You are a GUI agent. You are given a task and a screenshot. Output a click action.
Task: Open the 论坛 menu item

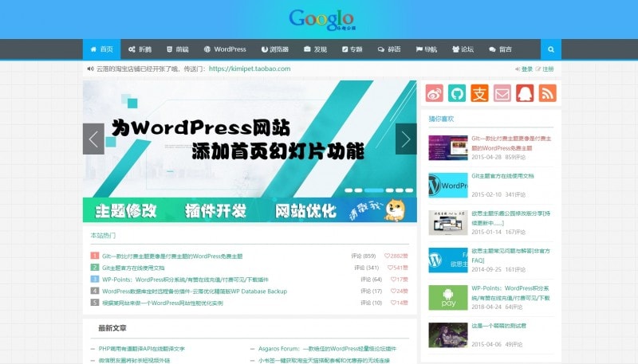(x=463, y=49)
